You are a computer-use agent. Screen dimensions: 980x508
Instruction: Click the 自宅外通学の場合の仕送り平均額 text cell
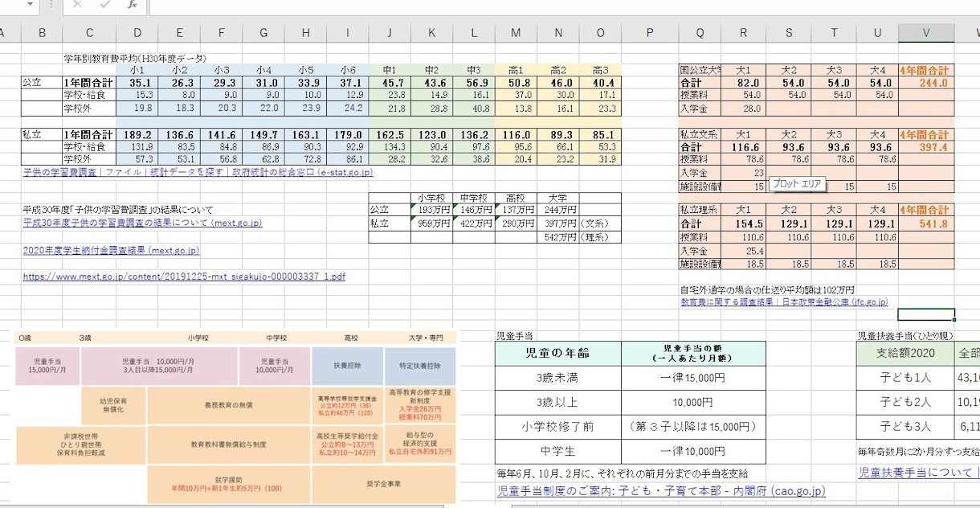pos(767,289)
